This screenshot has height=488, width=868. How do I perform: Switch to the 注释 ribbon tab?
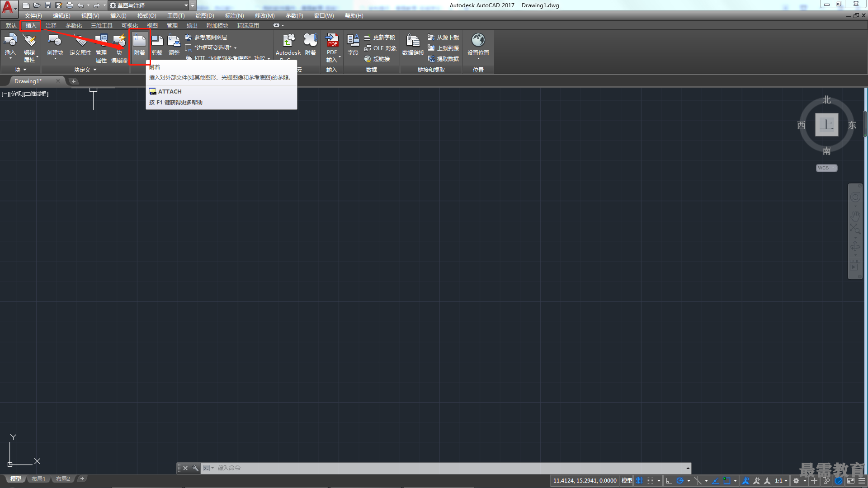51,26
